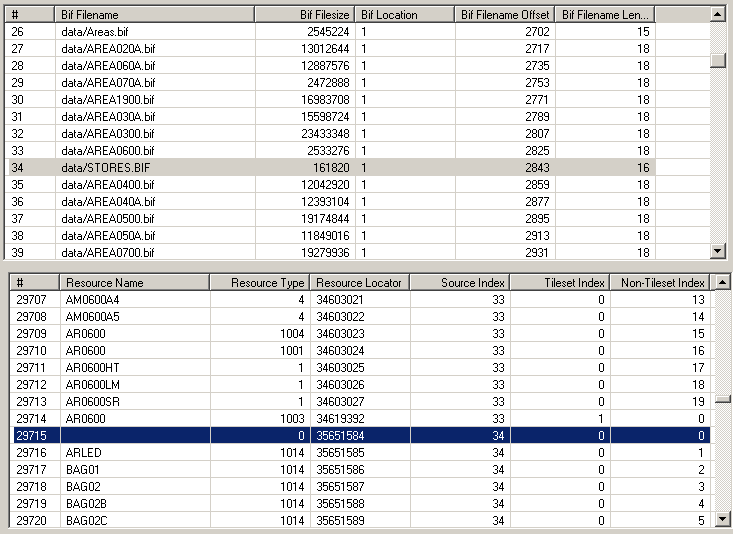Select resource AM0600A4
Image resolution: width=733 pixels, height=534 pixels.
coord(360,300)
